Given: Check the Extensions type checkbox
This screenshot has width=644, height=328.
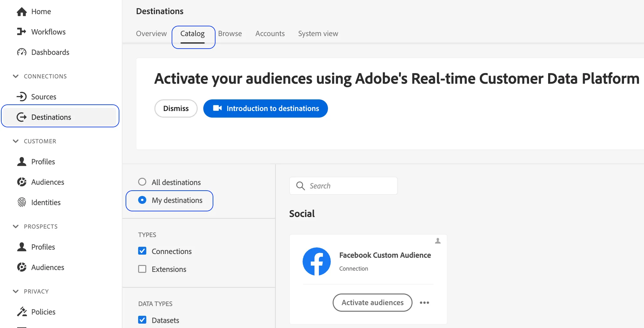Looking at the screenshot, I should click(x=142, y=269).
